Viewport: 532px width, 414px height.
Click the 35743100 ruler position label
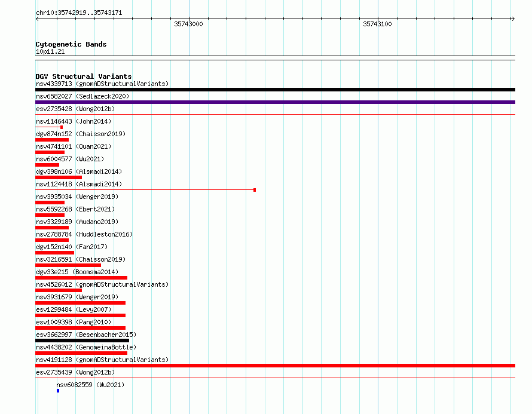[x=377, y=24]
